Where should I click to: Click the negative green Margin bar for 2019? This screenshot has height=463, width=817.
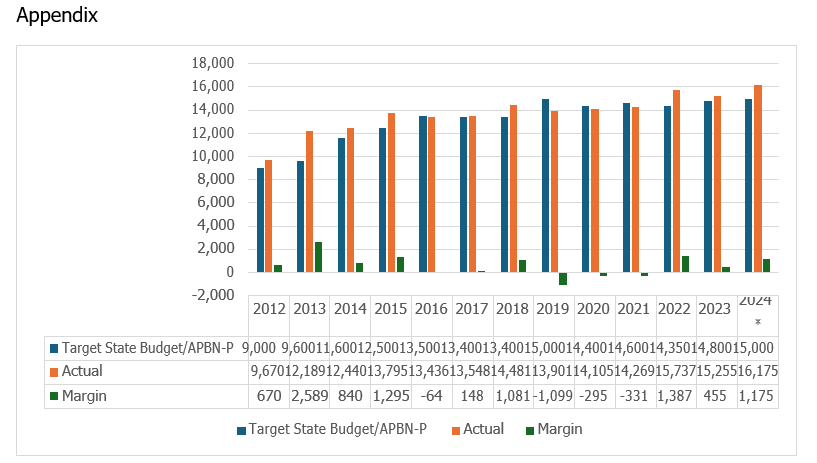coord(562,278)
